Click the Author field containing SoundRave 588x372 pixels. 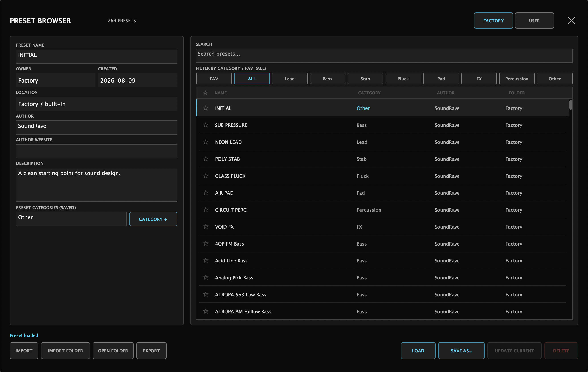click(96, 127)
